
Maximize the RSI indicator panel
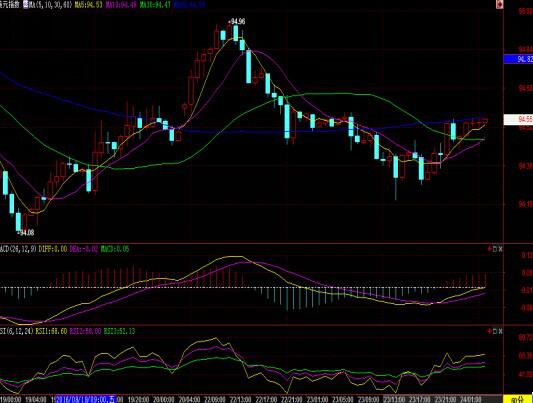pyautogui.click(x=495, y=331)
